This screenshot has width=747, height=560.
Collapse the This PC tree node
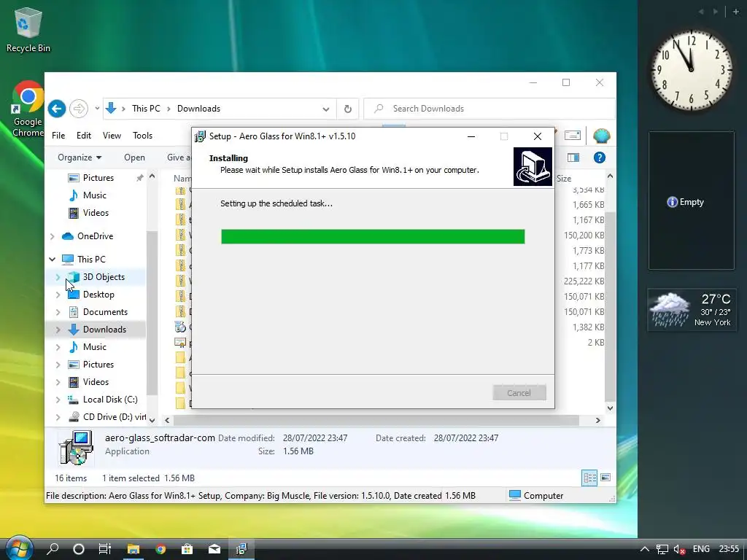[x=53, y=260]
